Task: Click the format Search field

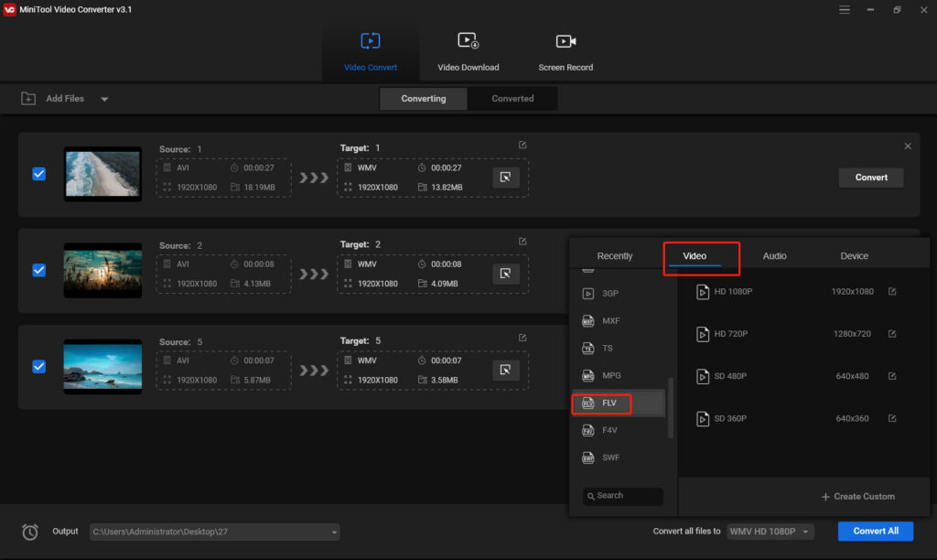Action: pyautogui.click(x=622, y=496)
